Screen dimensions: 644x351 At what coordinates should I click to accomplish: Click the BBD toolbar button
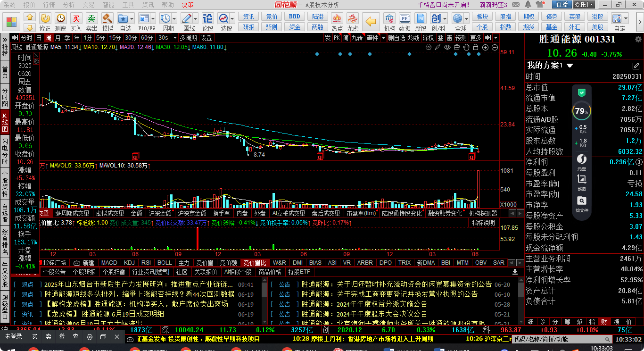(295, 17)
